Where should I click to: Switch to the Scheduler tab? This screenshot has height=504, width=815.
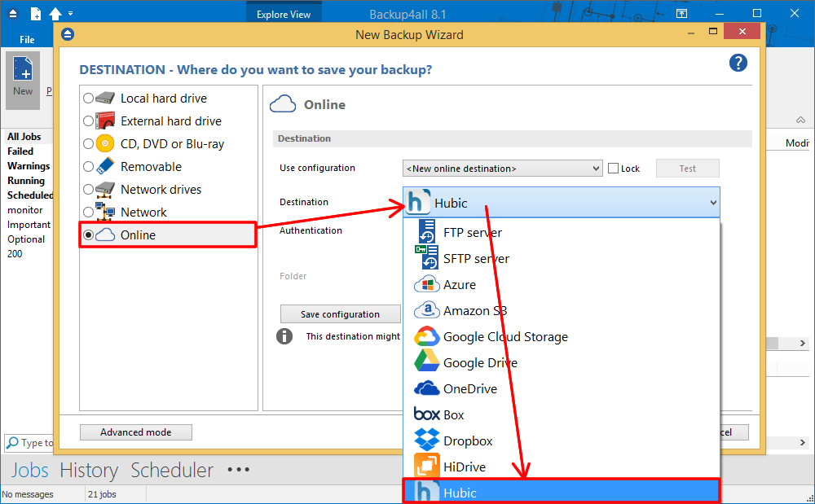tap(172, 471)
